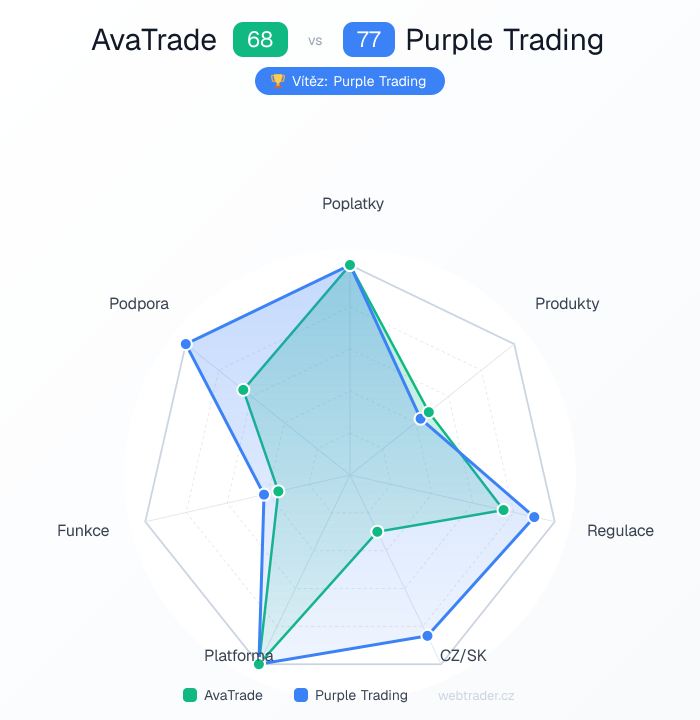Click Purple Trading's CZ/SK data point

(427, 636)
